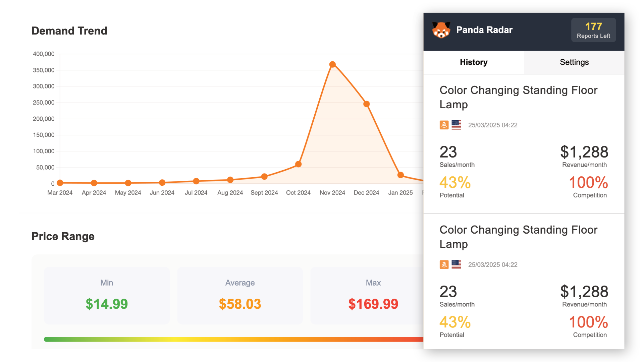This screenshot has width=644, height=362.
Task: Click the Nov 2024 peak data point
Action: coord(332,64)
